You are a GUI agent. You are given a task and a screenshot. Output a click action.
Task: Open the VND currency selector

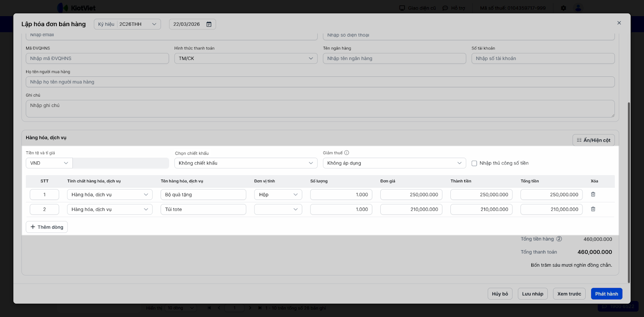click(49, 163)
